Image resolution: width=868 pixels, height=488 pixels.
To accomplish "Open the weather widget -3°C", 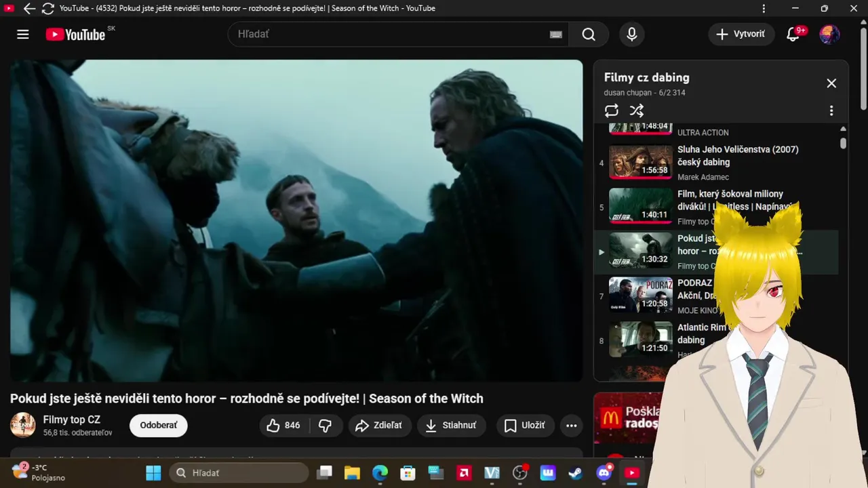I will [39, 472].
